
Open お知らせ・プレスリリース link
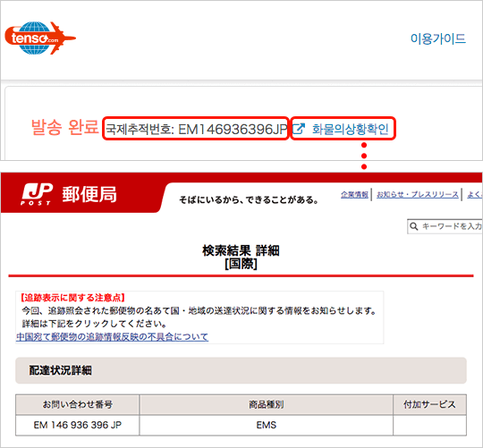pos(418,194)
